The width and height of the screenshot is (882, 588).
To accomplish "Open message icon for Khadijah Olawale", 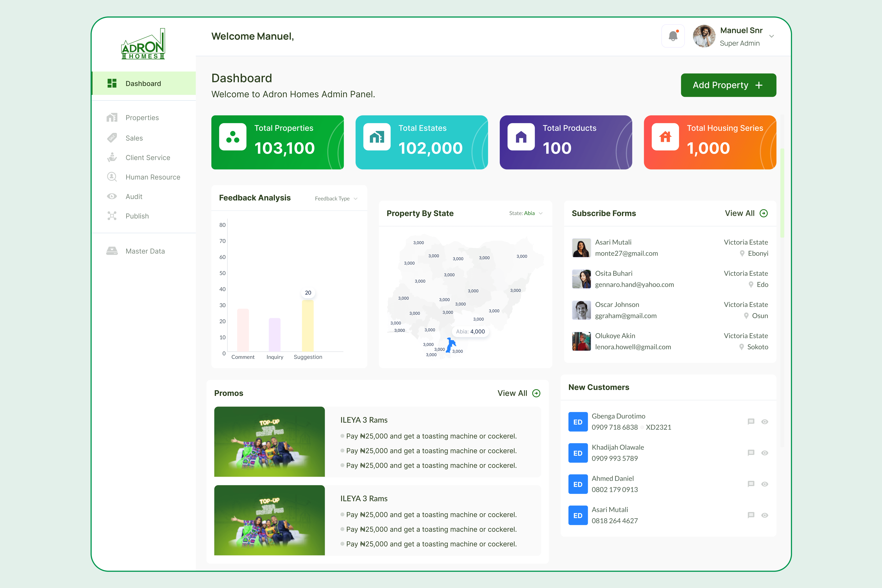I will tap(751, 453).
